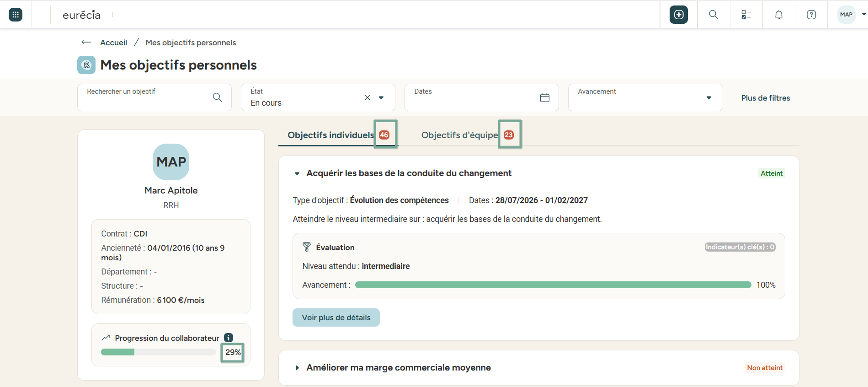Open the help question mark icon
The height and width of the screenshot is (387, 868).
pyautogui.click(x=811, y=15)
